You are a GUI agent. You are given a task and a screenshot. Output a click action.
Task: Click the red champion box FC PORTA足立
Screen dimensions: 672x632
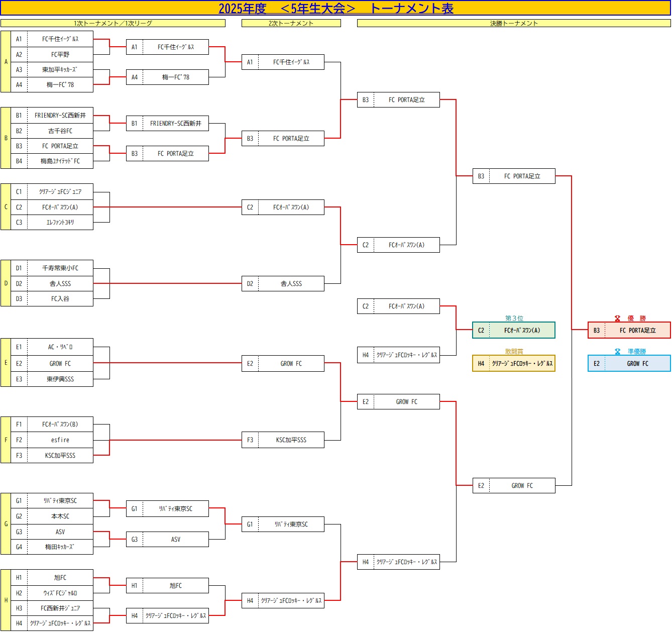[x=629, y=330]
